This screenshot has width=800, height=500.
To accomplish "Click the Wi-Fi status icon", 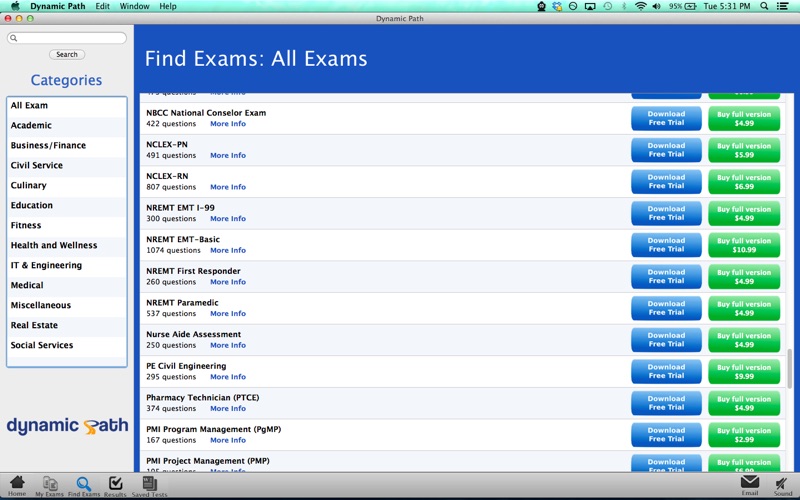I will click(x=640, y=6).
